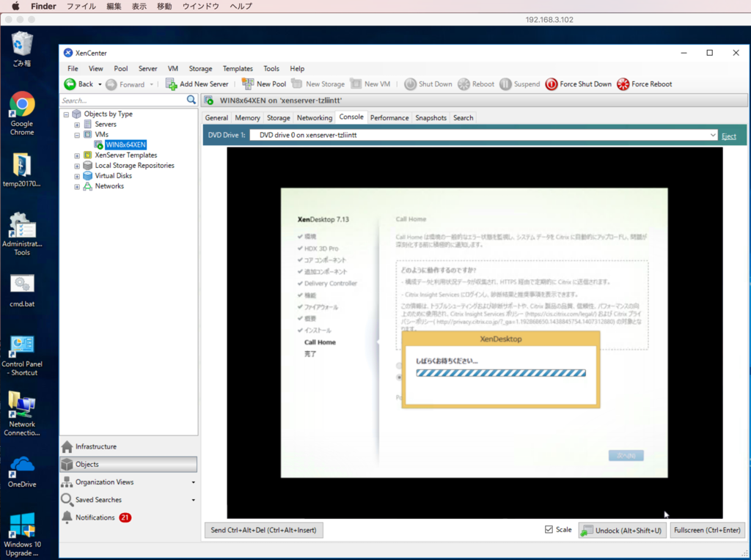Viewport: 751px width, 560px height.
Task: Expand XenServer Templates node
Action: [x=76, y=155]
